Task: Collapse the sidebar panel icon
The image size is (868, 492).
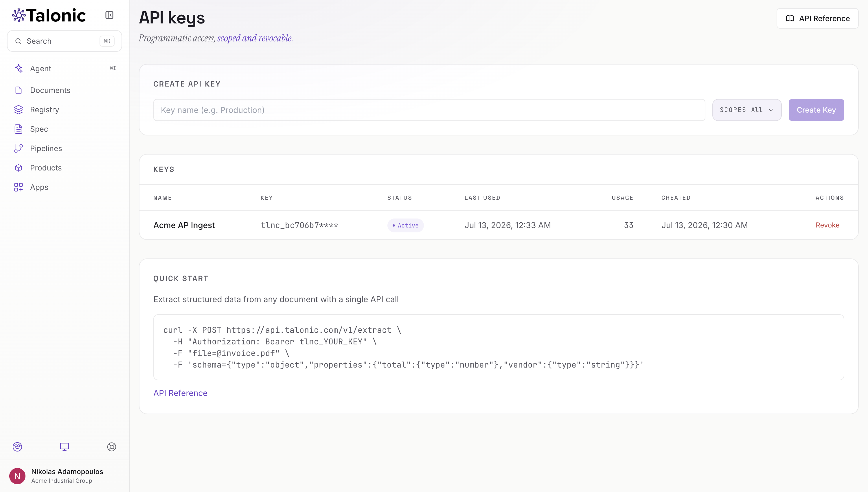Action: (109, 15)
